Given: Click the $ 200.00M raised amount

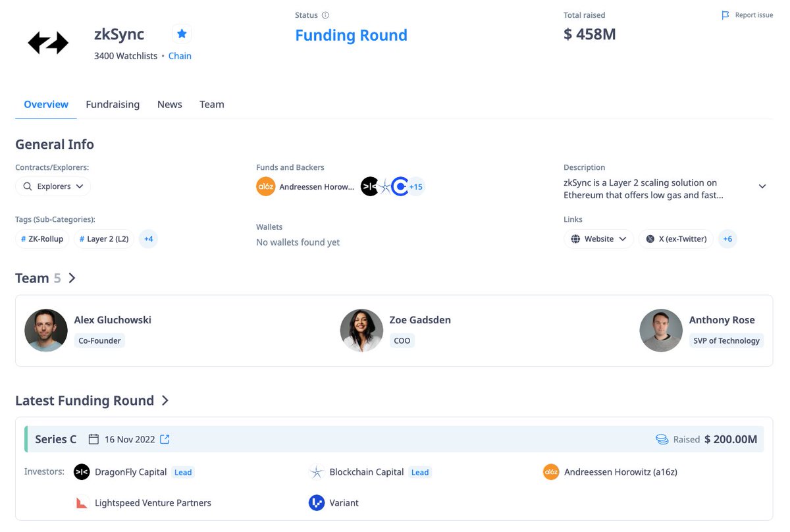Looking at the screenshot, I should 731,439.
